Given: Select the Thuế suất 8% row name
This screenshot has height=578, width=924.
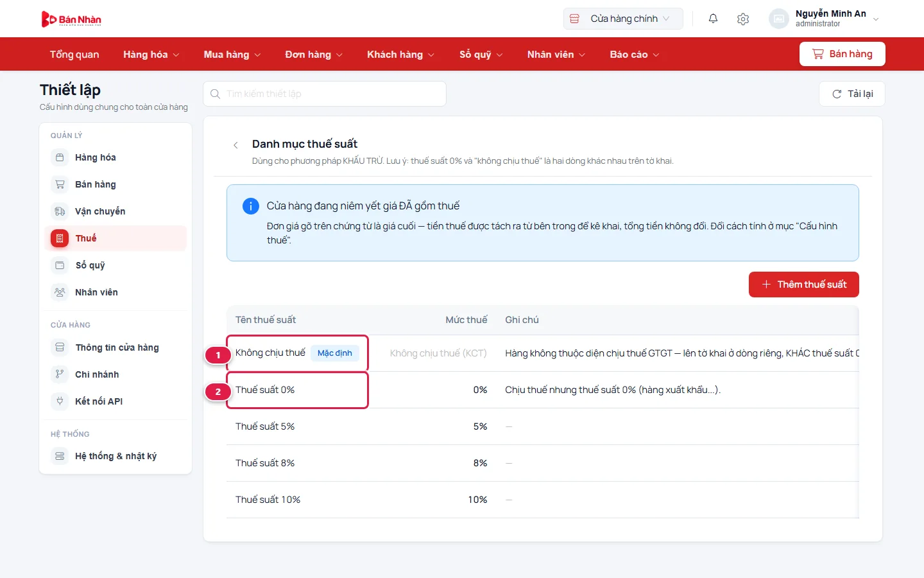Looking at the screenshot, I should pyautogui.click(x=265, y=463).
